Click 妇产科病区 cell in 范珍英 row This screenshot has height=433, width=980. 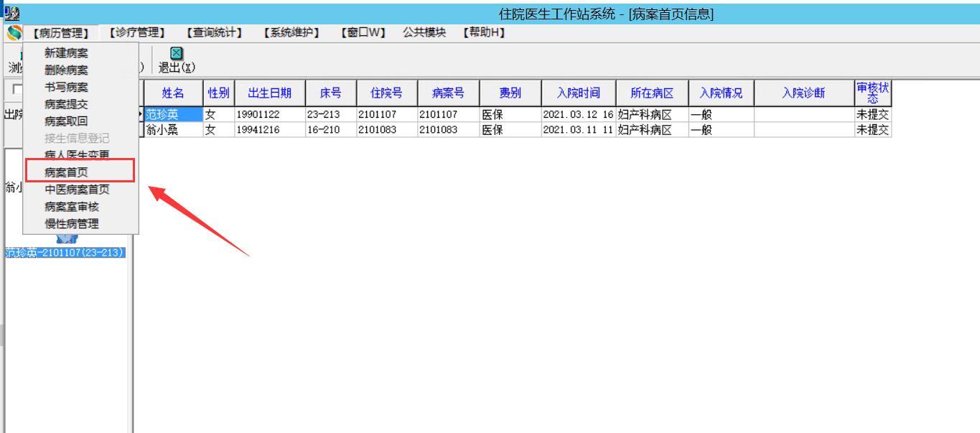[652, 115]
